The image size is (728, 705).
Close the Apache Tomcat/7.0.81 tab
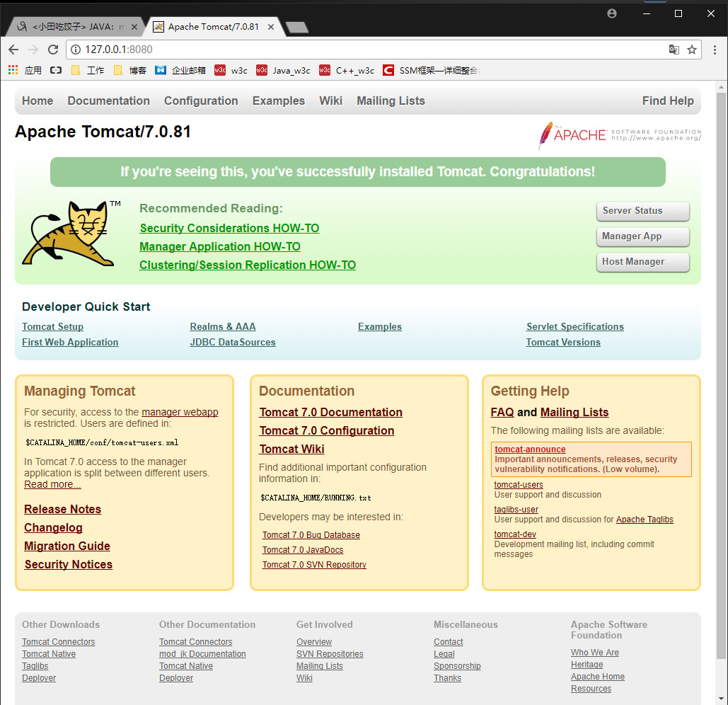tap(271, 27)
